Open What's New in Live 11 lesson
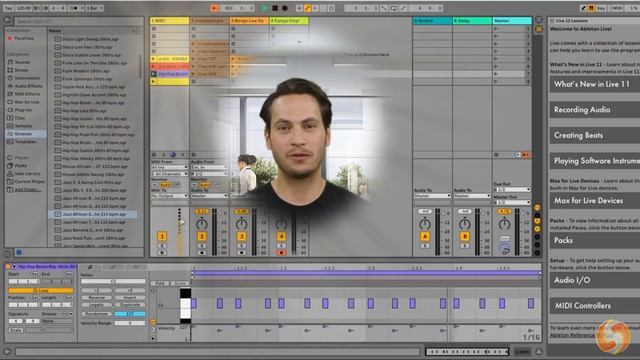The height and width of the screenshot is (360, 640). (x=595, y=84)
